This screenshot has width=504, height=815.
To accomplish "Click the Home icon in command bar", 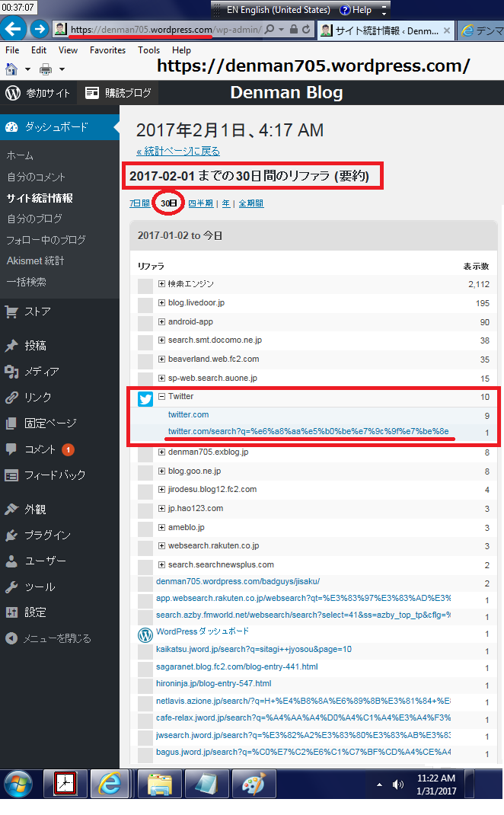I will [x=11, y=69].
